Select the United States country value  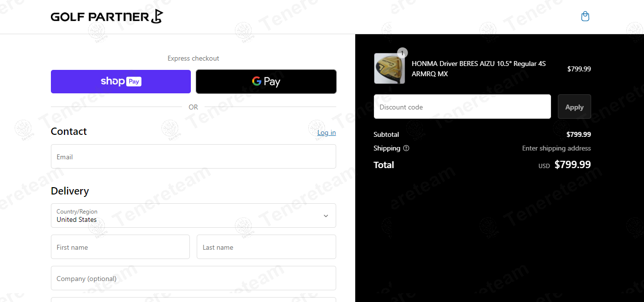77,219
